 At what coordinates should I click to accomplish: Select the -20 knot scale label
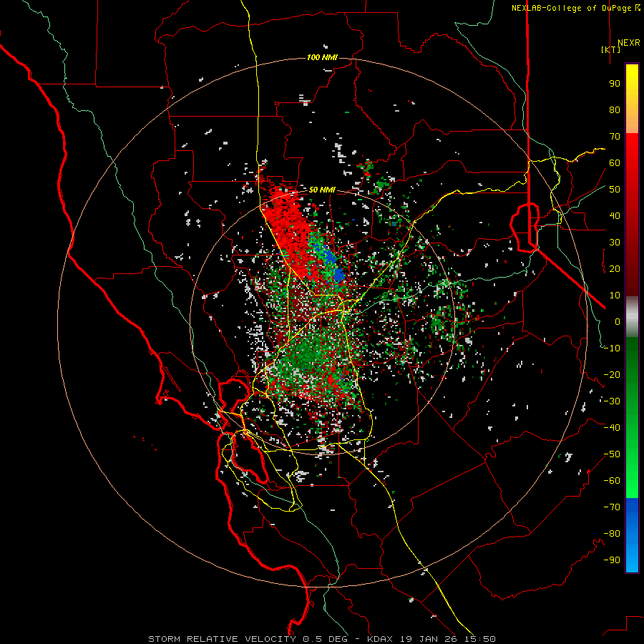pyautogui.click(x=612, y=375)
